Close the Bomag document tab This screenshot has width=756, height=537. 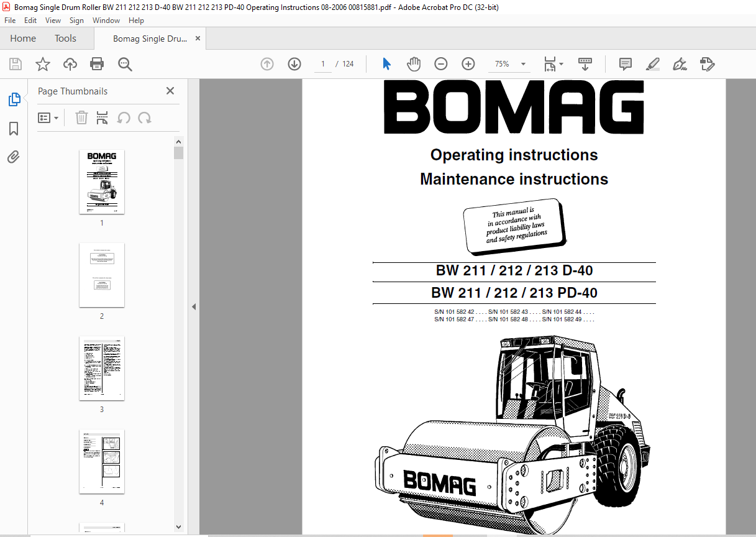[x=198, y=39]
